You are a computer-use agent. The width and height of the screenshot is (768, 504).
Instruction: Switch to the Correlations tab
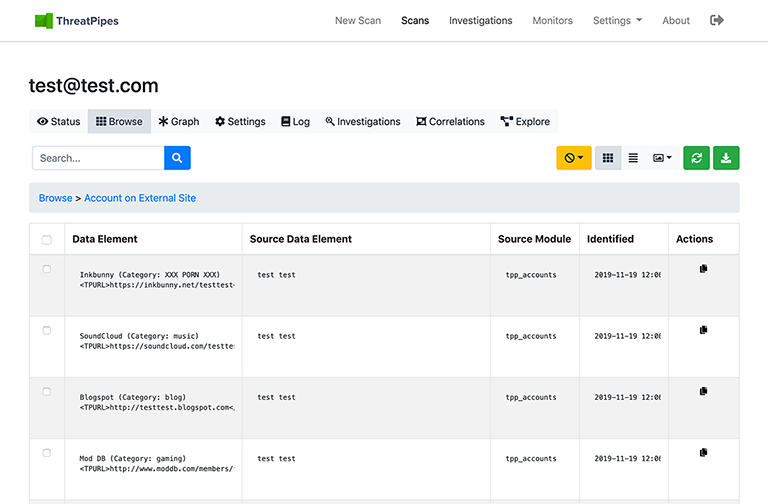click(x=450, y=122)
